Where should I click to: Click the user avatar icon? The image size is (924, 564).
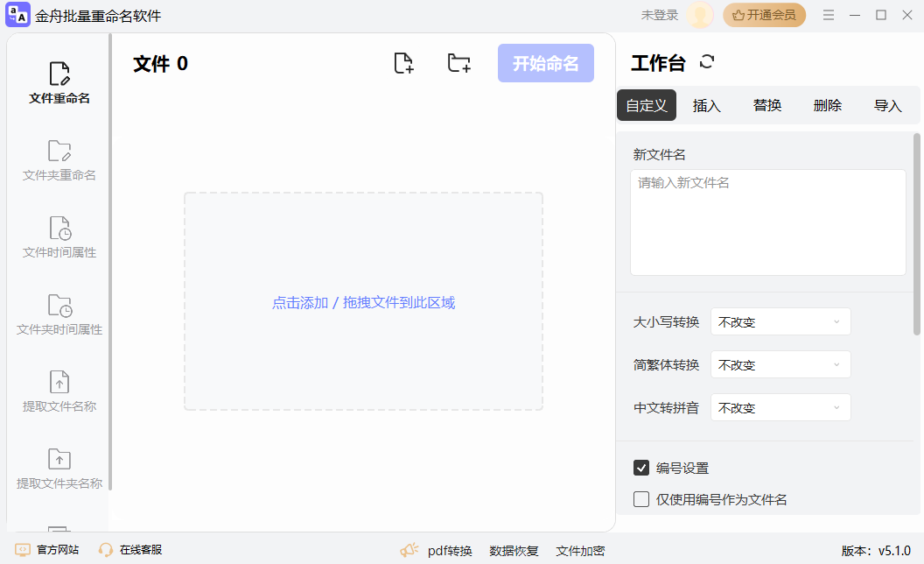click(x=700, y=16)
